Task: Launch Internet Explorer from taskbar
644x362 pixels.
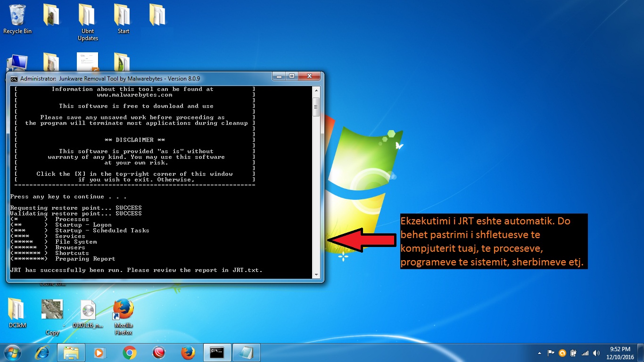Action: (43, 353)
